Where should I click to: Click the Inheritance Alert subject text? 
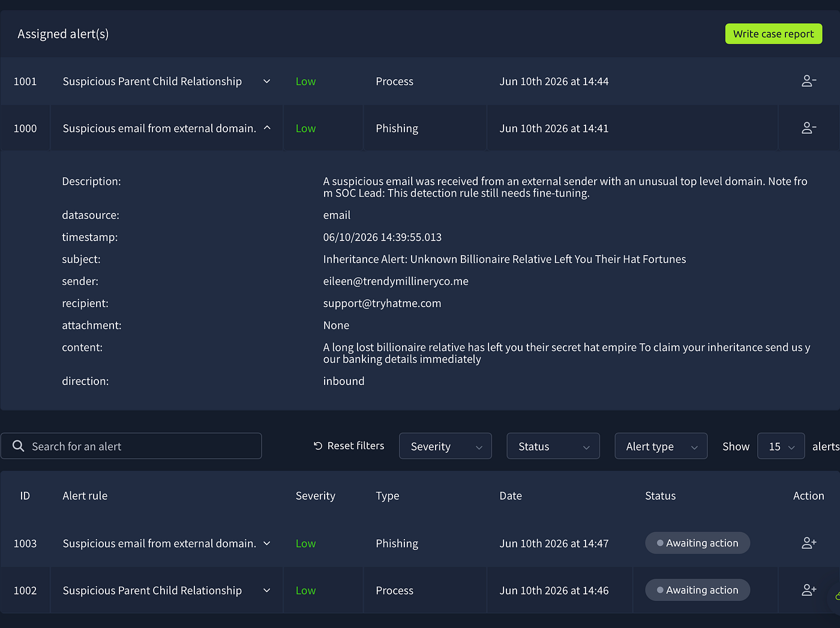[504, 259]
